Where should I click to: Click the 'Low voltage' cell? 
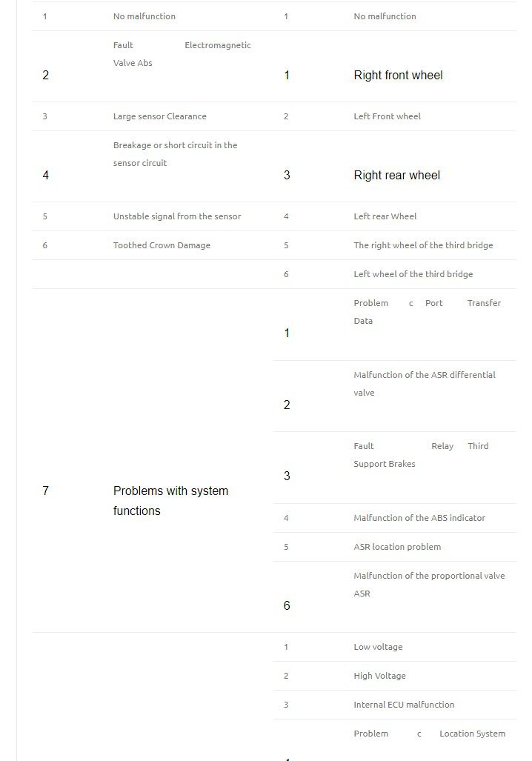click(x=378, y=647)
